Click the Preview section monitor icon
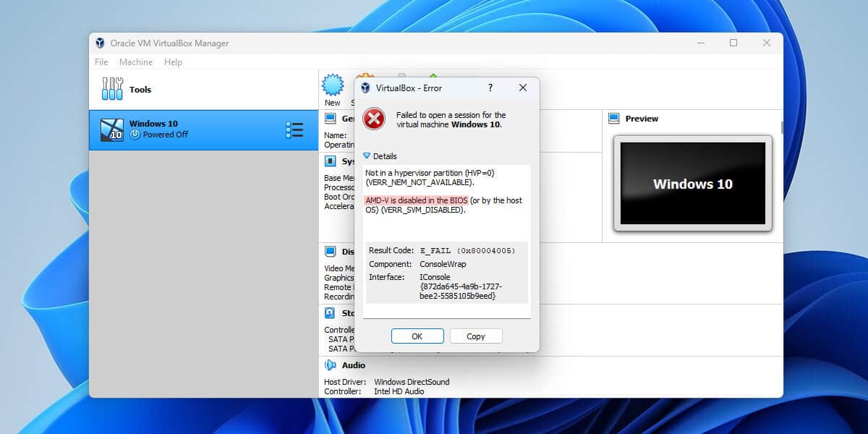Viewport: 868px width, 434px height. [x=614, y=118]
